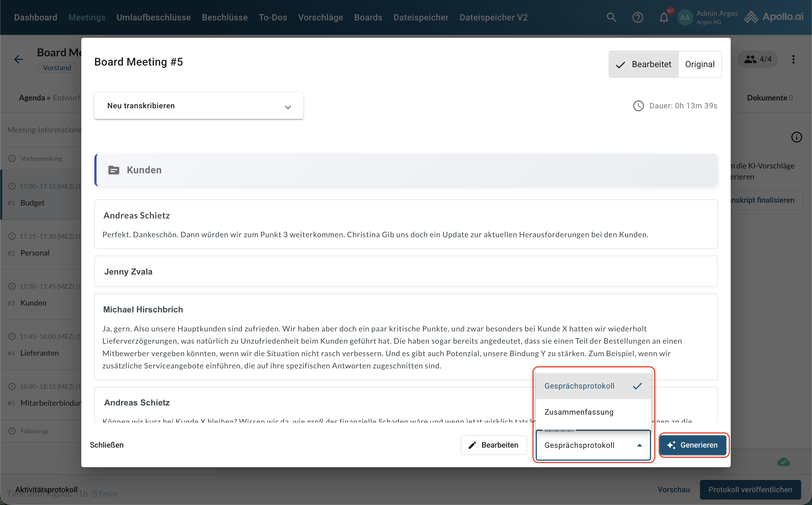Image resolution: width=812 pixels, height=505 pixels.
Task: Click the Bearbeiten pencil button
Action: point(494,445)
